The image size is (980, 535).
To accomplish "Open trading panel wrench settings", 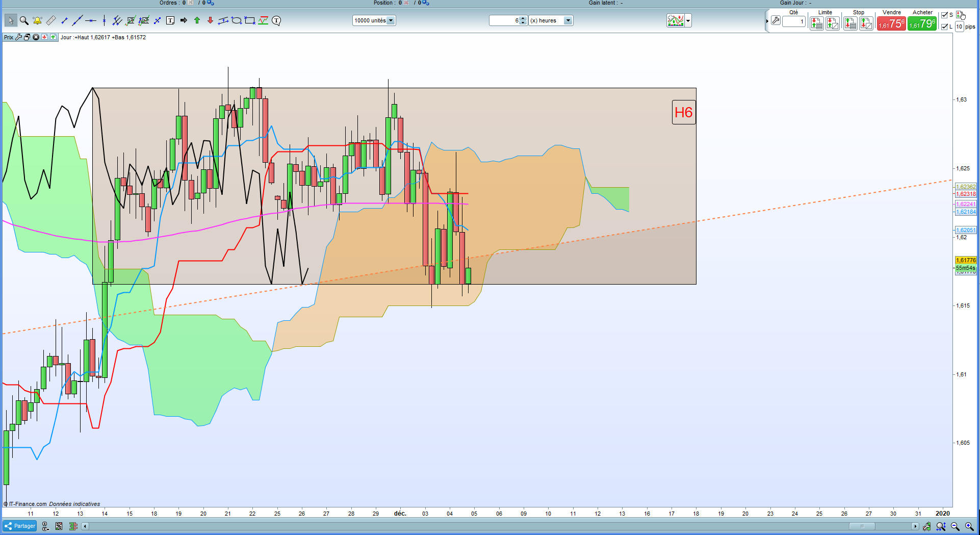I will 776,20.
